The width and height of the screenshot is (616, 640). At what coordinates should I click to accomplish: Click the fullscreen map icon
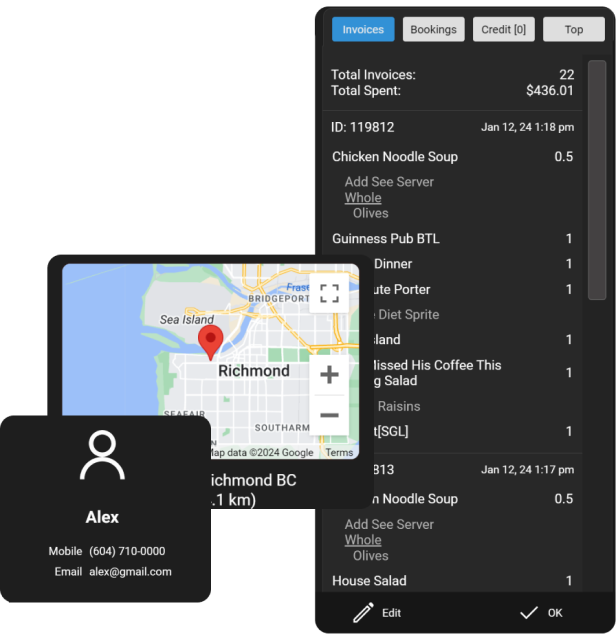tap(329, 293)
